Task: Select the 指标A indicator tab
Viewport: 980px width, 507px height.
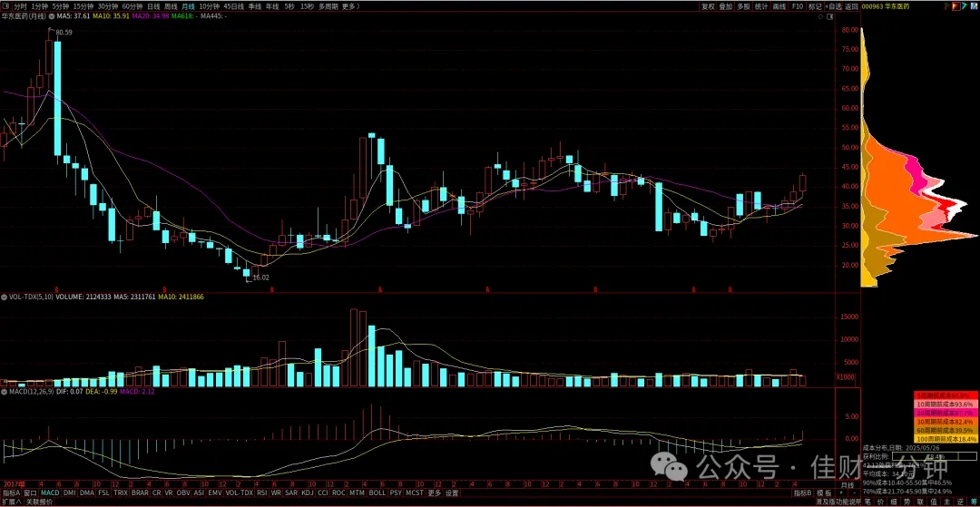Action: [x=11, y=492]
